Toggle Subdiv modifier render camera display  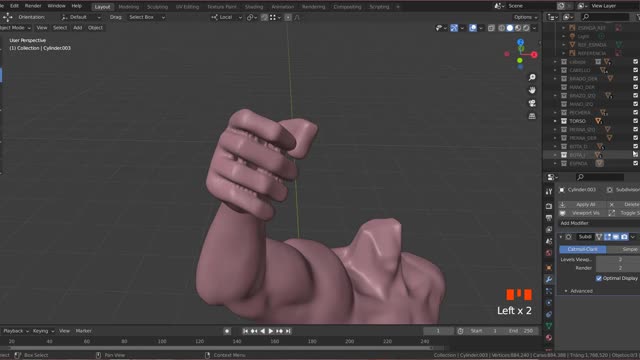tap(624, 237)
